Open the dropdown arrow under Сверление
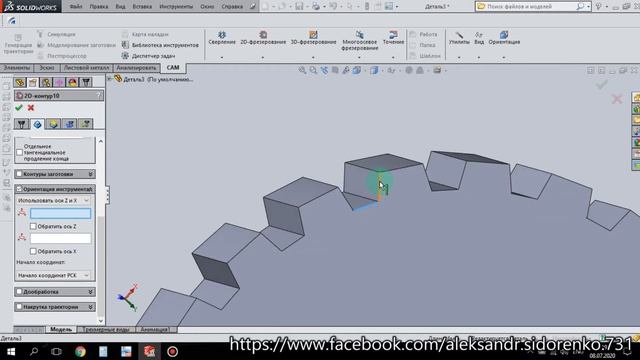This screenshot has height=360, width=640. [x=222, y=58]
